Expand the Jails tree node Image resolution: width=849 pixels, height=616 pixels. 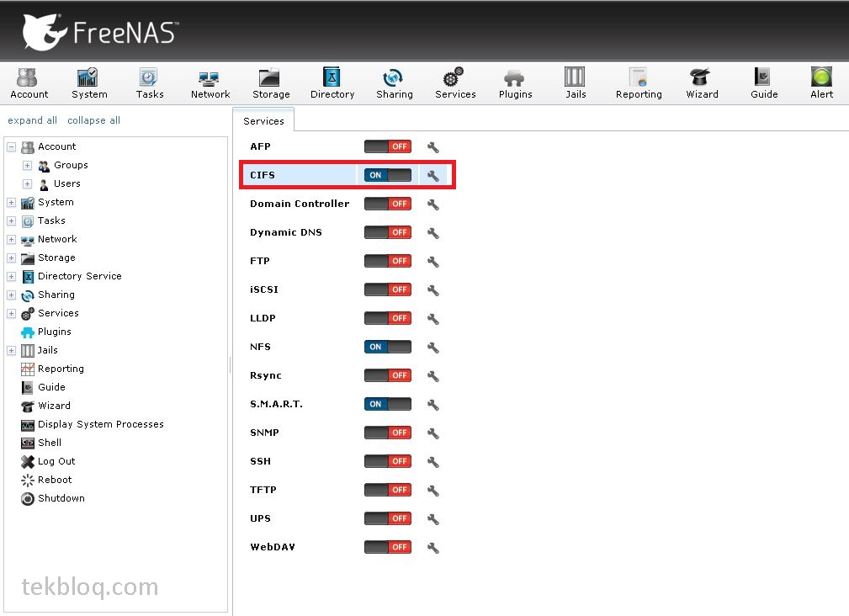point(12,350)
